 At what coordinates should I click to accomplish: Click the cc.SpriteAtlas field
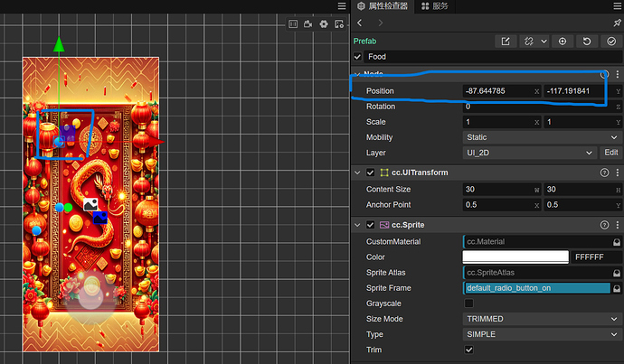tap(537, 273)
